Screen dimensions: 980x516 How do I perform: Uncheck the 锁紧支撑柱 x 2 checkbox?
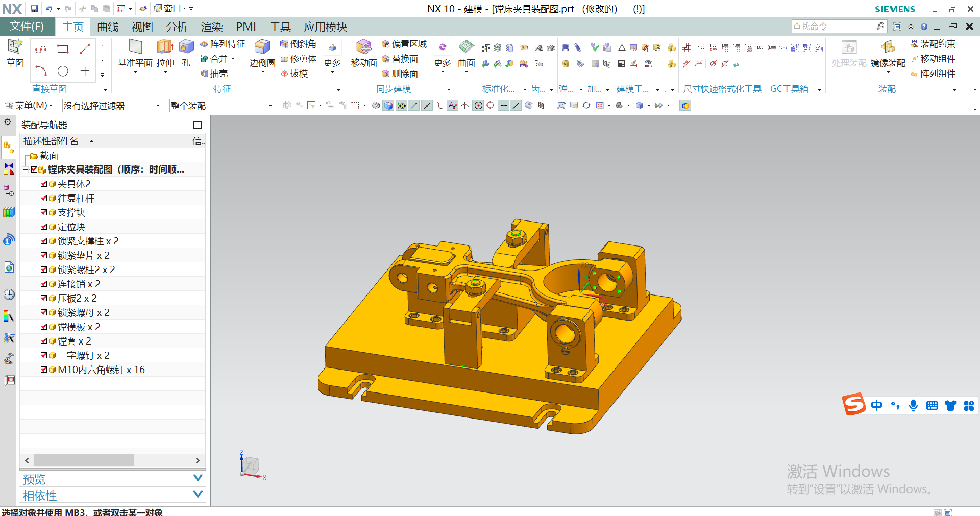(x=44, y=241)
